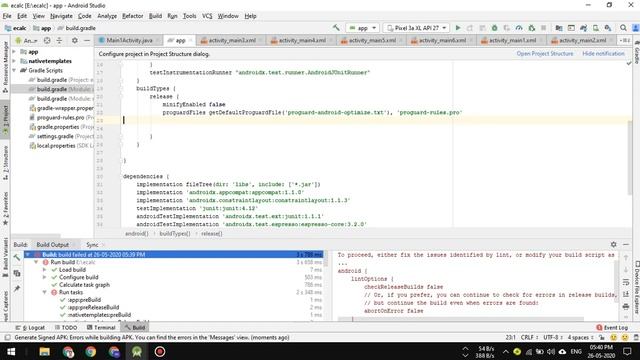The image size is (640, 360).
Task: Open the Windows notification center icon
Action: (x=627, y=351)
